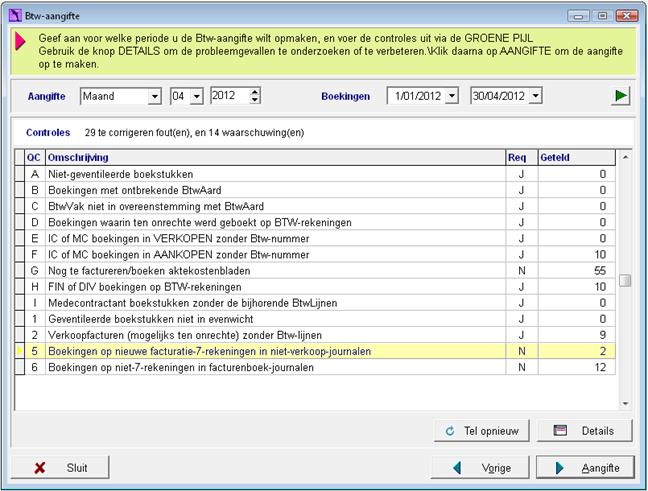Proceed with the Aangifte button
The image size is (648, 491).
pyautogui.click(x=585, y=467)
